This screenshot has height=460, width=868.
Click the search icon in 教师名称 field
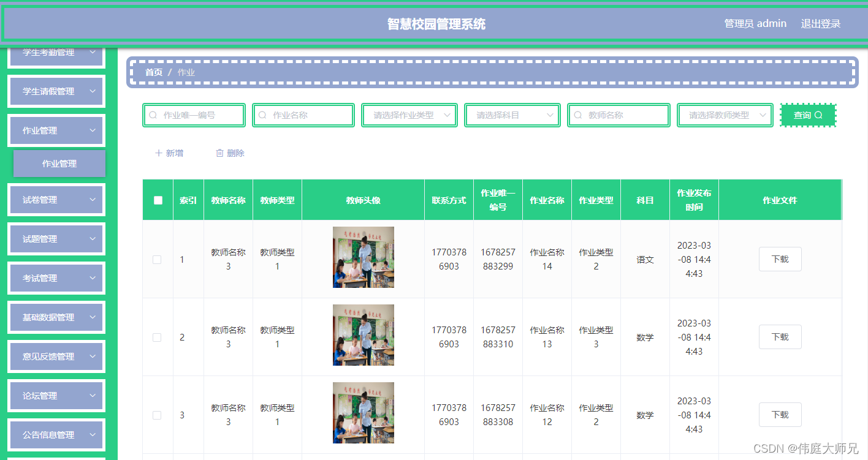click(577, 115)
